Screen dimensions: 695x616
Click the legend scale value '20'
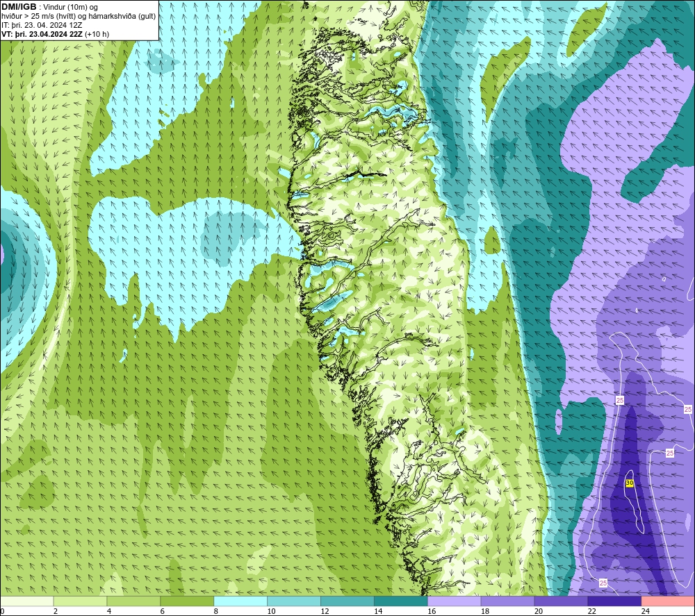[539, 611]
